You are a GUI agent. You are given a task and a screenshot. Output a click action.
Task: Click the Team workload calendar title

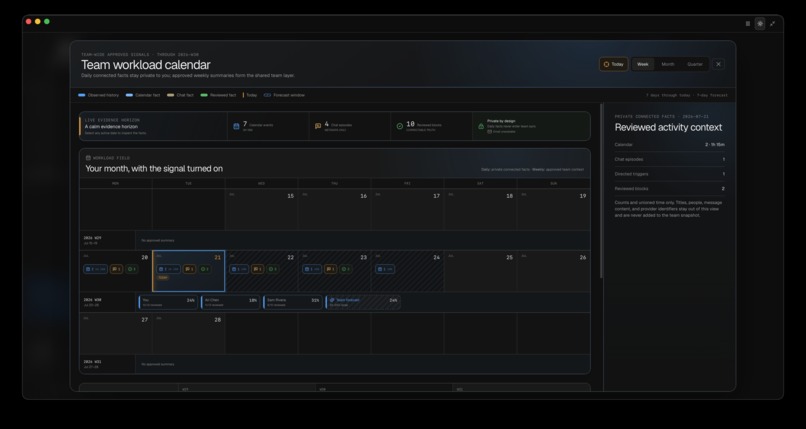pyautogui.click(x=145, y=65)
